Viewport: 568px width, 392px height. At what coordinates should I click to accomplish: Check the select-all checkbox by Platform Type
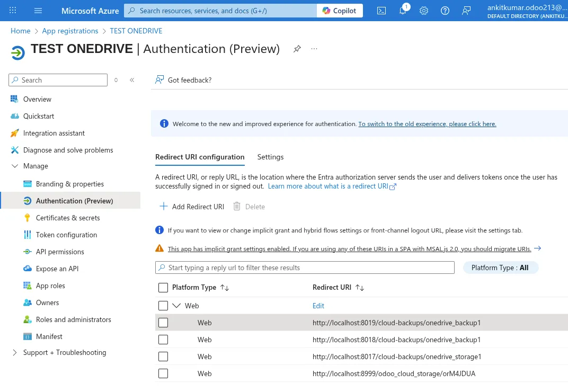[163, 288]
